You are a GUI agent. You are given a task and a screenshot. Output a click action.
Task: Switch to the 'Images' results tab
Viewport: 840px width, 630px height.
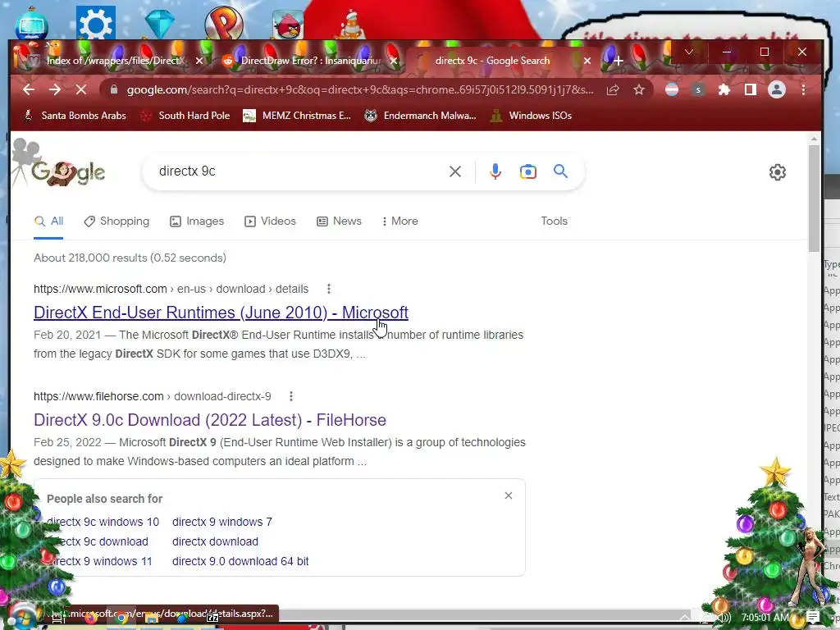click(x=197, y=221)
